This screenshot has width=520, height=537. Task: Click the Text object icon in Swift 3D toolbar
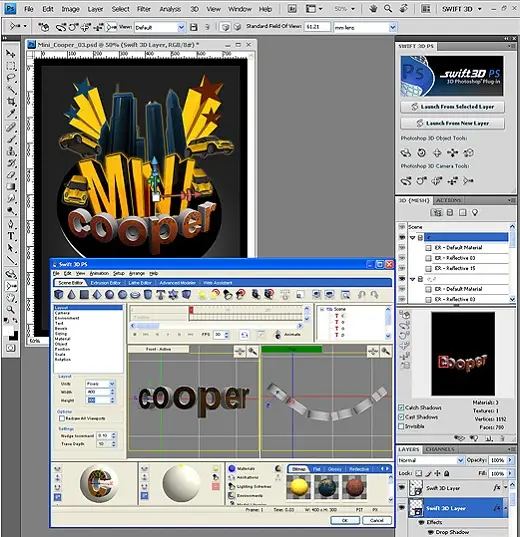tap(160, 295)
